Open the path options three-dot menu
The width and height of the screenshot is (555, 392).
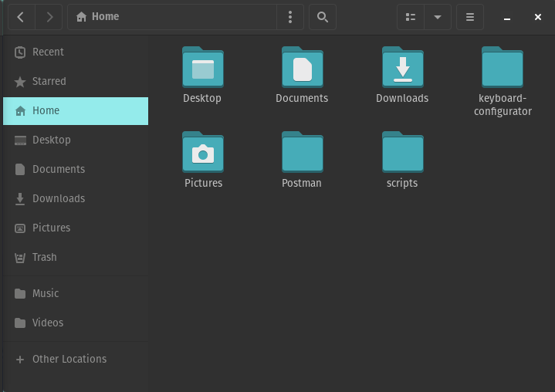coord(290,17)
